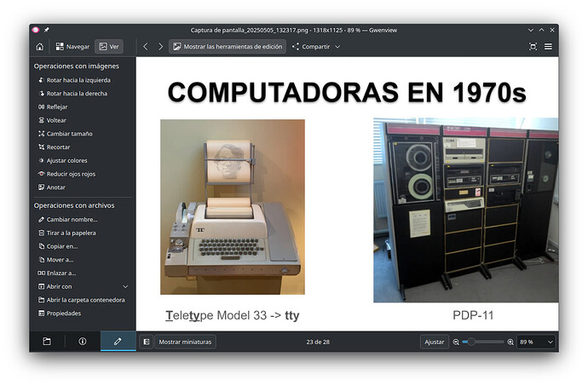Select the Recortar crop tool

[54, 147]
